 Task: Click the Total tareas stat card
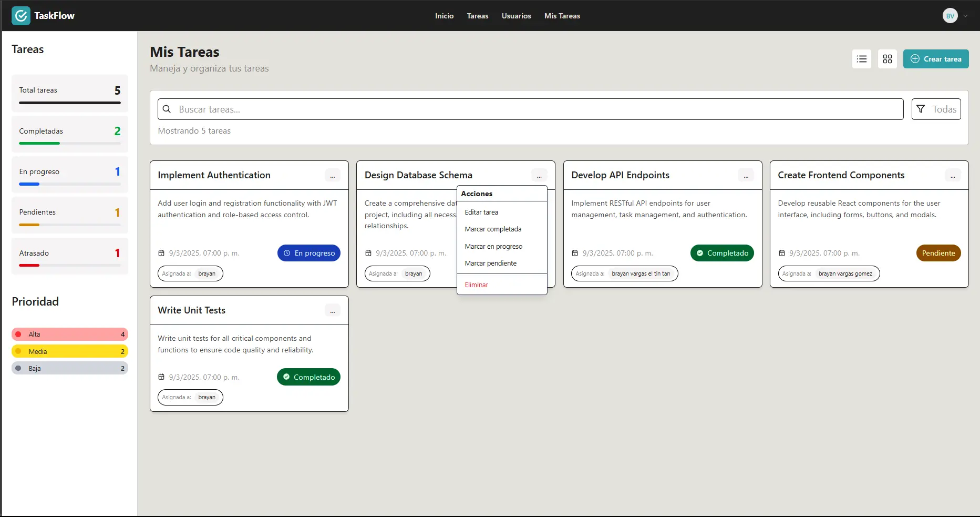(x=70, y=93)
